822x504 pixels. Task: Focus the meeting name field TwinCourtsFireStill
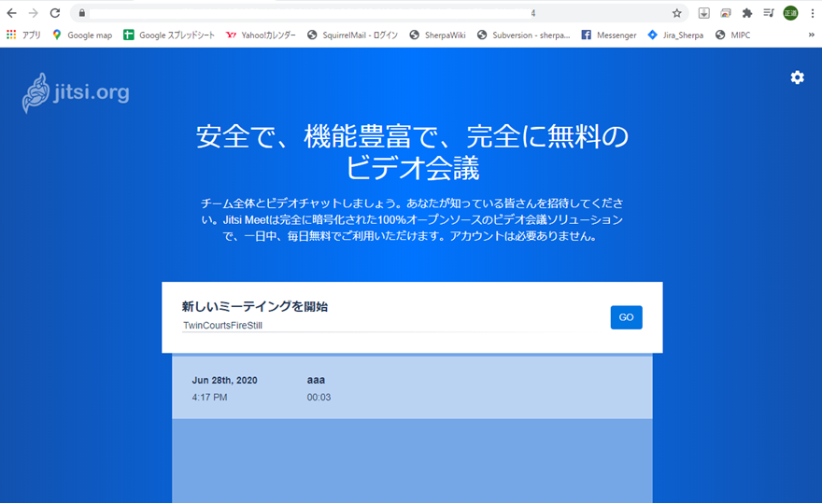coord(388,326)
